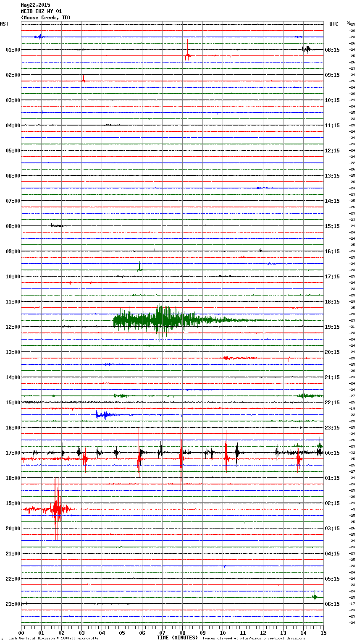The image size is (357, 644).
Task: Click the MCID EHZ WY 01 station code
Action: [x=41, y=11]
